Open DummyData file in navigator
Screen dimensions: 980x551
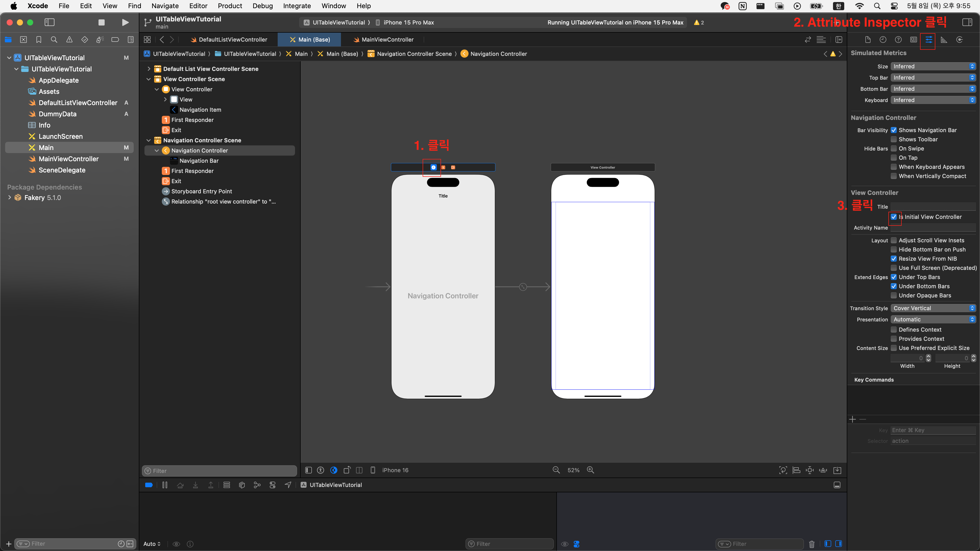pos(57,114)
